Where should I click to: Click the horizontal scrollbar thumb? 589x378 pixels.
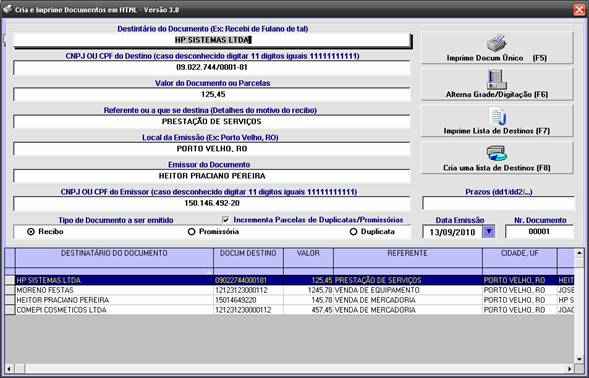pos(20,369)
